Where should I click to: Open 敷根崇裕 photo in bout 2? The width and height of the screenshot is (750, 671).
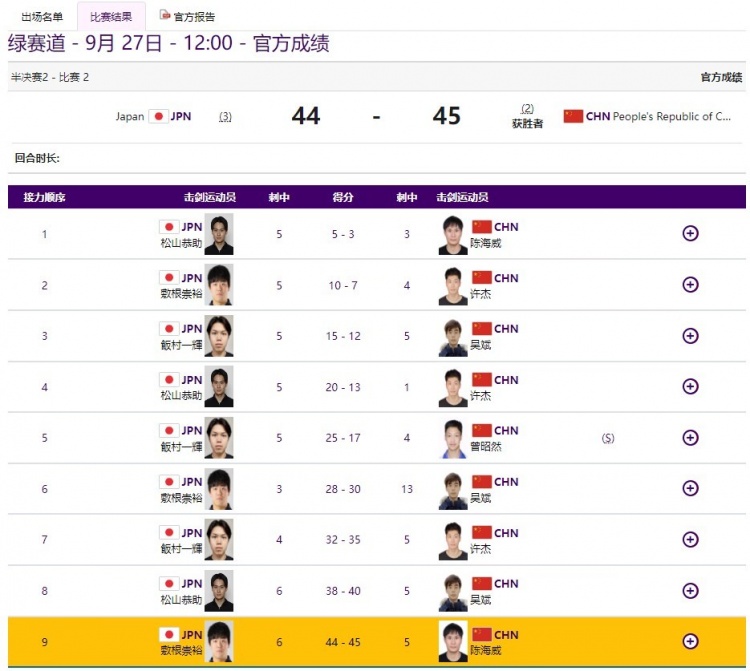point(219,285)
